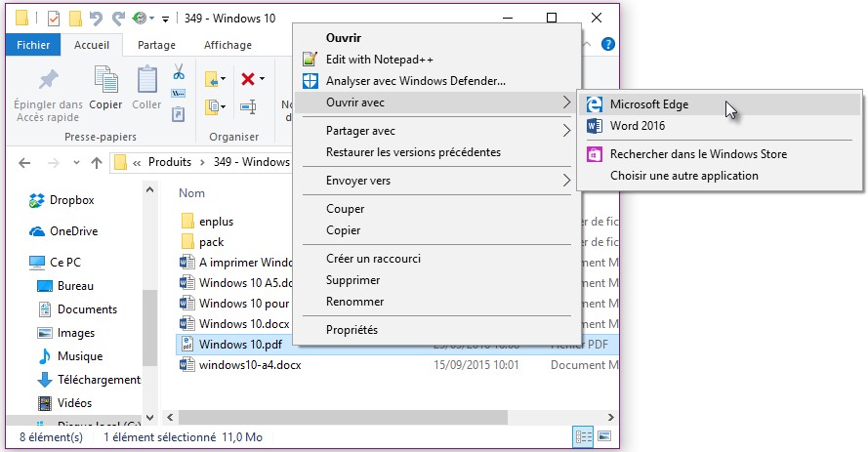
Task: Switch to details view icon in status bar
Action: tap(583, 436)
